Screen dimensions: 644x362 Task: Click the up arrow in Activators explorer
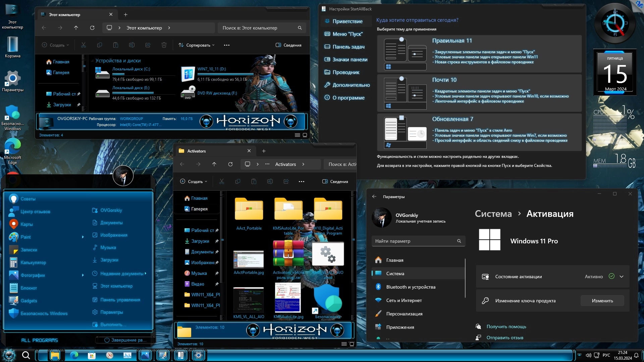pyautogui.click(x=214, y=164)
